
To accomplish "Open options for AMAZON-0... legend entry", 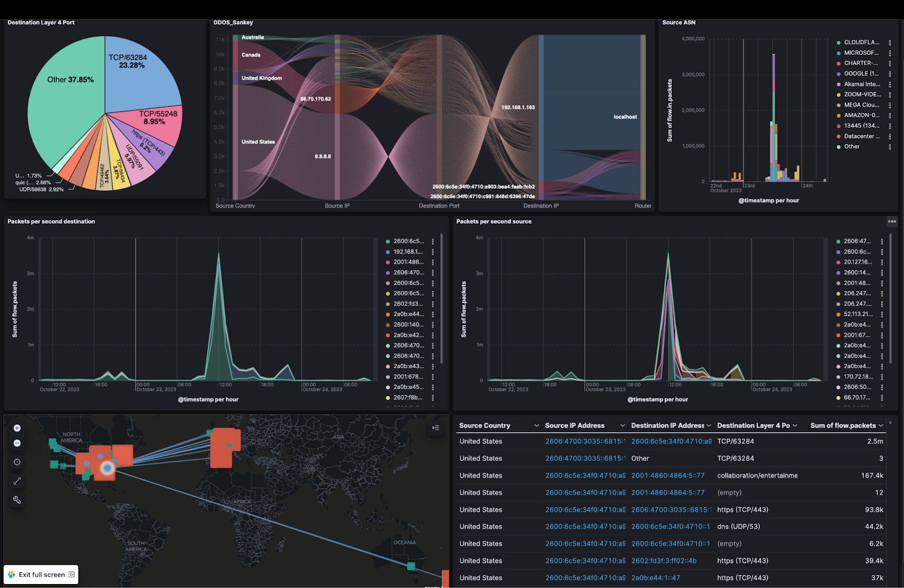I will [890, 115].
